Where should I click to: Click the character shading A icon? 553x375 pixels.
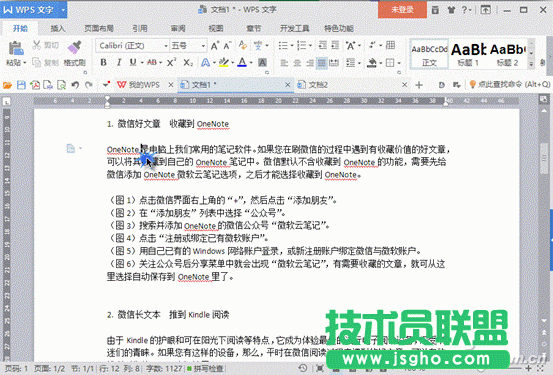(262, 63)
